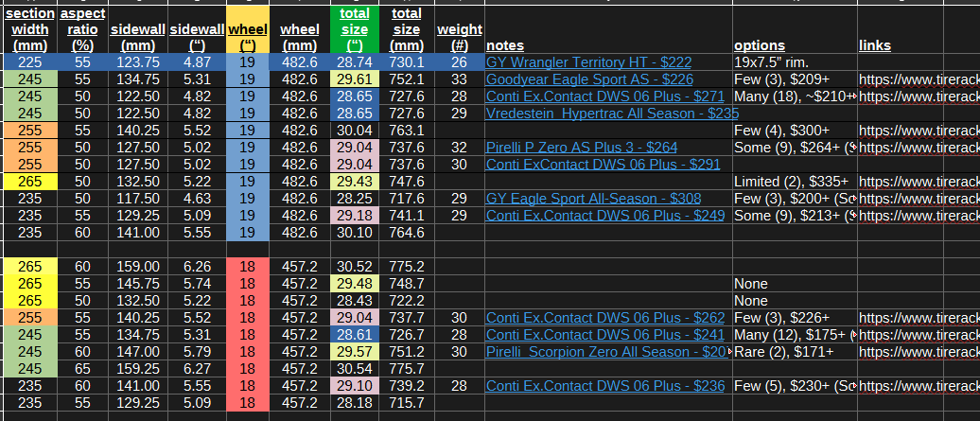This screenshot has width=980, height=421.
Task: Select the Many (18), ~$210+ cell
Action: click(x=795, y=96)
